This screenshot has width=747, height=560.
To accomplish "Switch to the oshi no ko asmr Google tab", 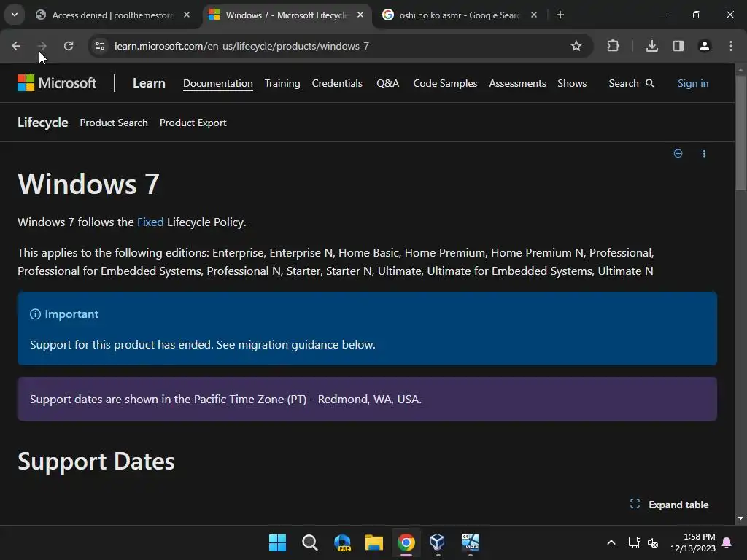I will tap(460, 15).
